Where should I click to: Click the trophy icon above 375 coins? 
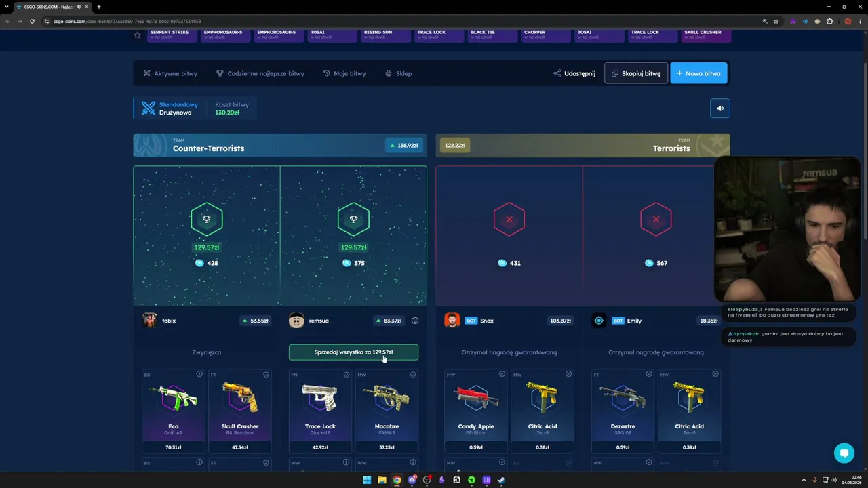[x=353, y=219]
